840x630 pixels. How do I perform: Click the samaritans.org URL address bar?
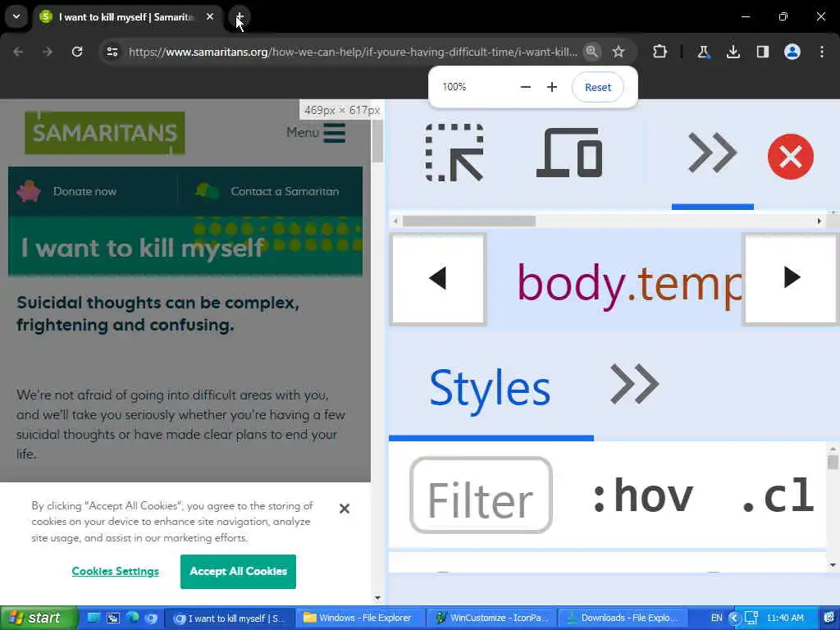click(353, 52)
